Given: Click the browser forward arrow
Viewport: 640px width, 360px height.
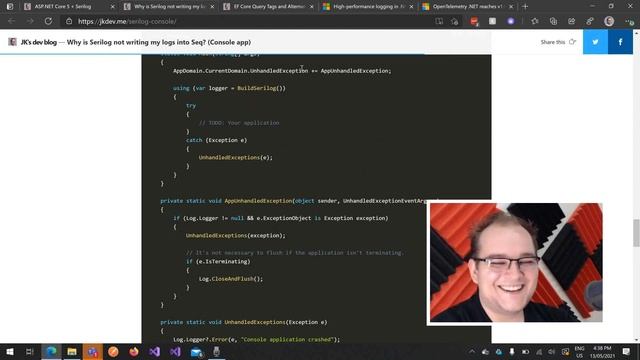Looking at the screenshot, I should 30,21.
